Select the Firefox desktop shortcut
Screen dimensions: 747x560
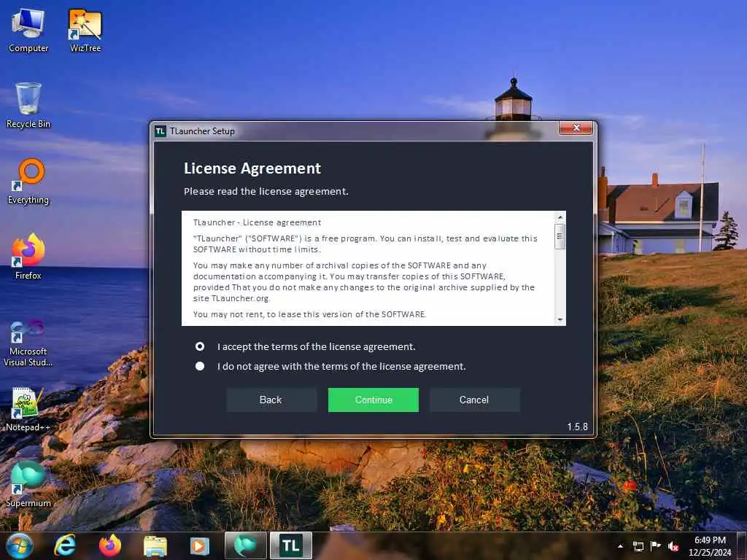[x=28, y=257]
